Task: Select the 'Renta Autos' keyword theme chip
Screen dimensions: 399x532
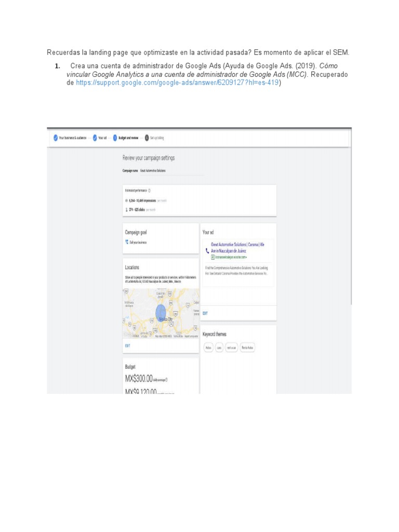Action: [x=247, y=348]
